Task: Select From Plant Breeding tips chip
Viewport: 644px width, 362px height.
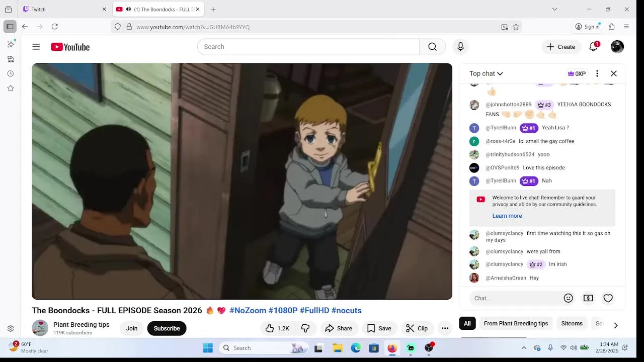Action: (x=516, y=323)
